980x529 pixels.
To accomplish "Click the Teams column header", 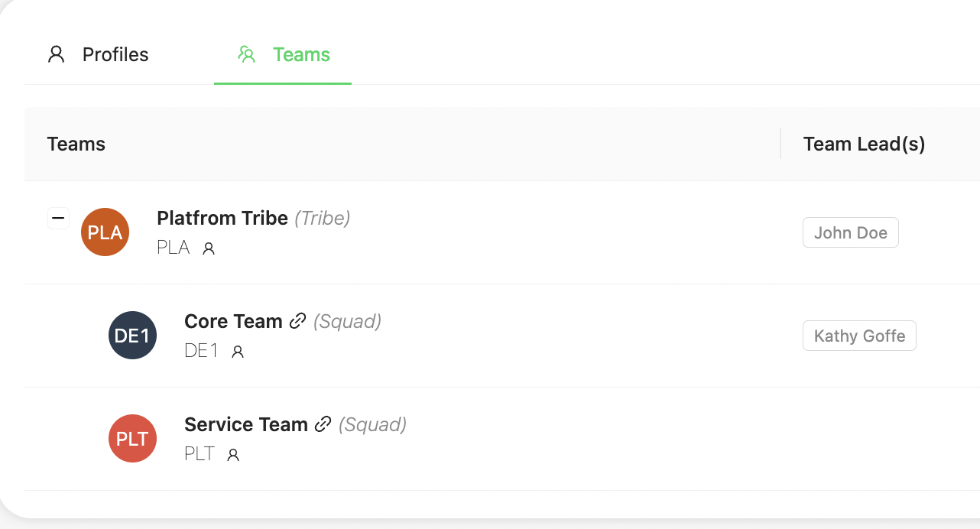I will click(x=76, y=144).
